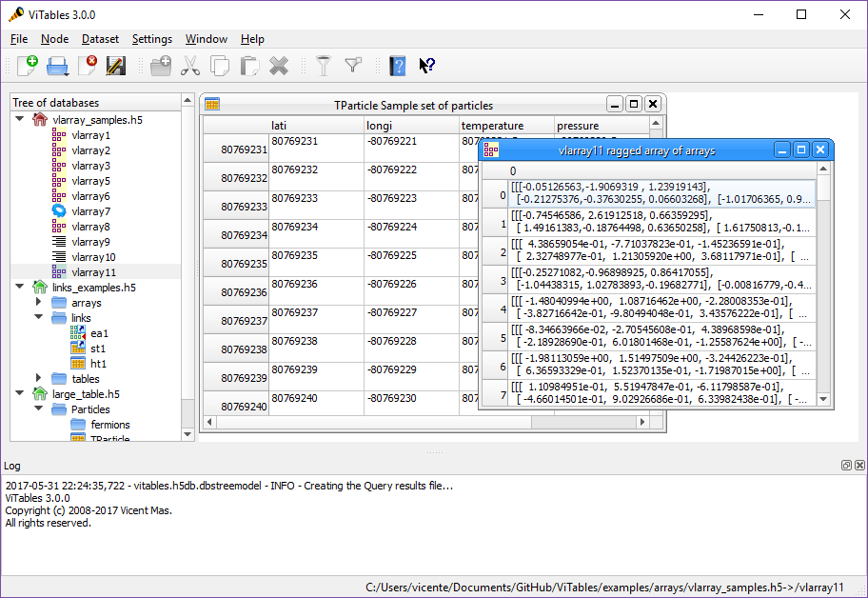Activate the What's This help cursor icon
868x598 pixels.
pos(426,66)
